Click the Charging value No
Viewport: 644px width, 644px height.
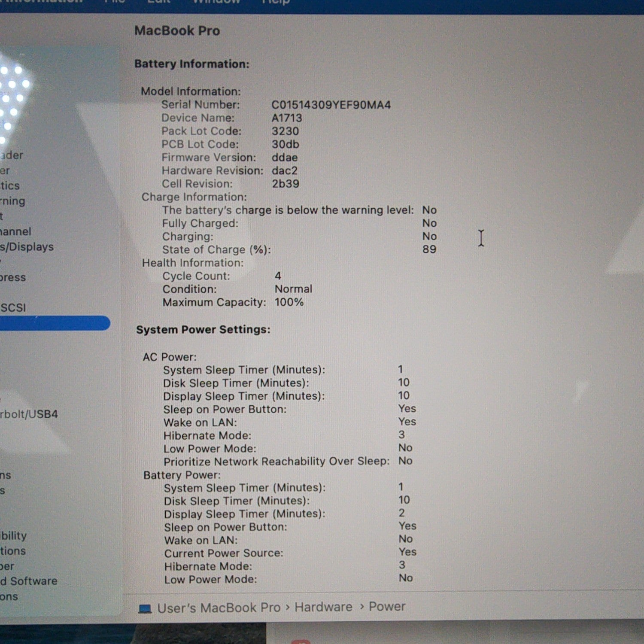tap(429, 236)
